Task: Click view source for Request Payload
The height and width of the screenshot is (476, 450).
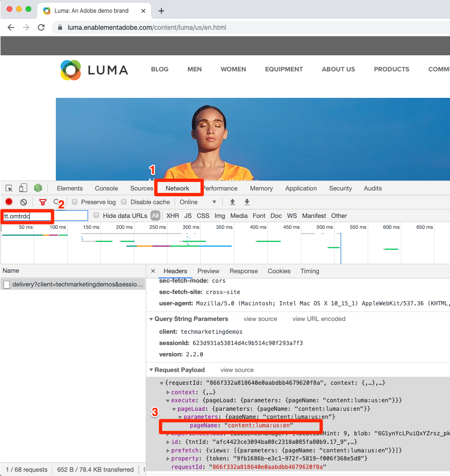Action: [x=237, y=370]
